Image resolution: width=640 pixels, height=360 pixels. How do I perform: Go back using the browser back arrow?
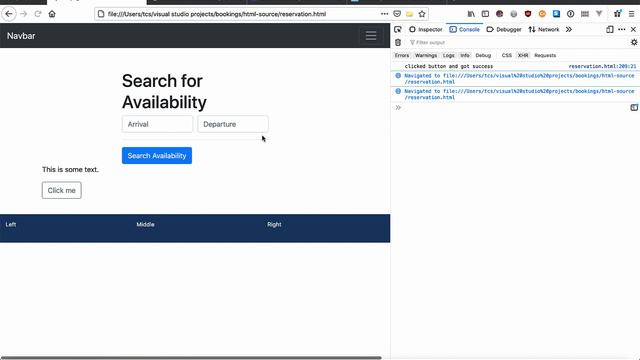pos(9,14)
